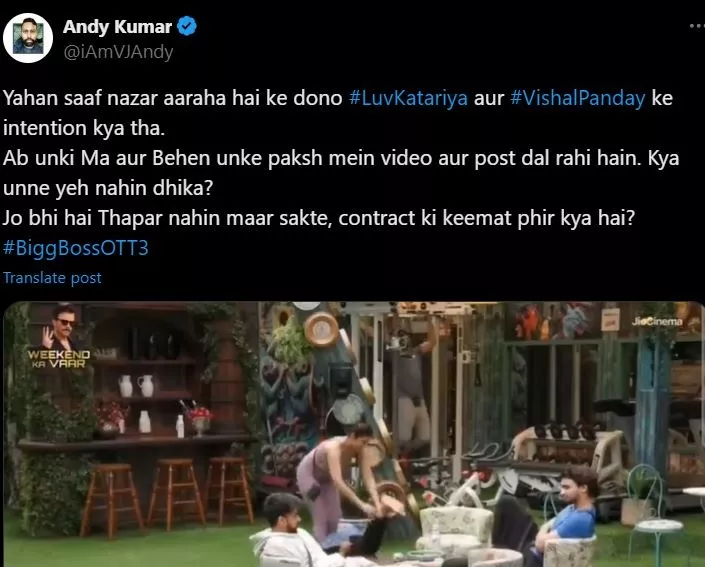Image resolution: width=705 pixels, height=567 pixels.
Task: Open the three-dot more options menu
Action: 697,26
